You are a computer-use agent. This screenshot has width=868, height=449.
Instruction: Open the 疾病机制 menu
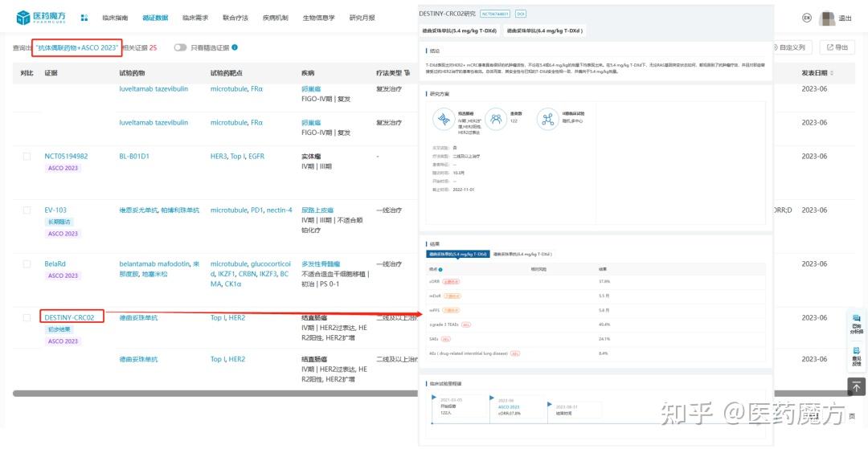pyautogui.click(x=276, y=18)
